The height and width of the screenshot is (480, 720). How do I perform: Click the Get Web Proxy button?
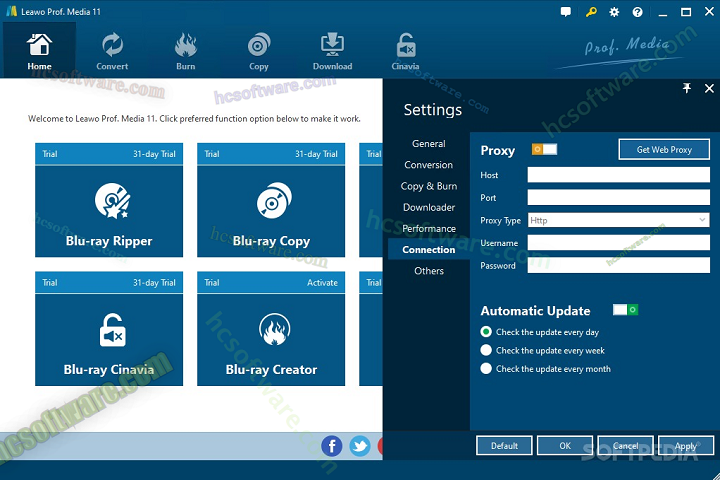tap(664, 150)
